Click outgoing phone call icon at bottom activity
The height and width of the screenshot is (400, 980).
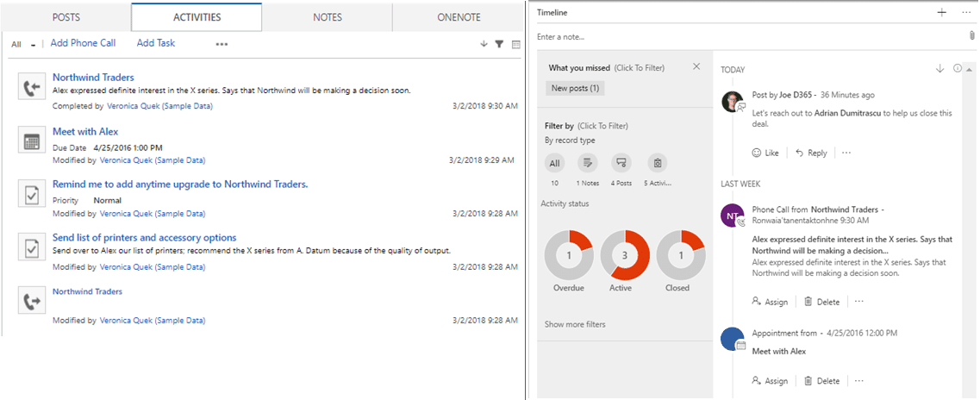click(30, 301)
